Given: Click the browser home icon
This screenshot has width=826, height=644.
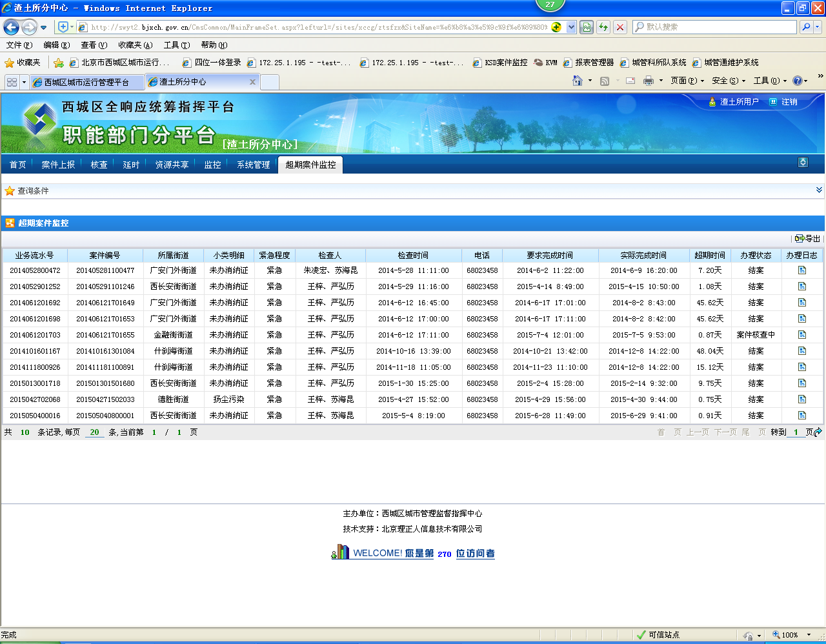Looking at the screenshot, I should click(x=578, y=81).
